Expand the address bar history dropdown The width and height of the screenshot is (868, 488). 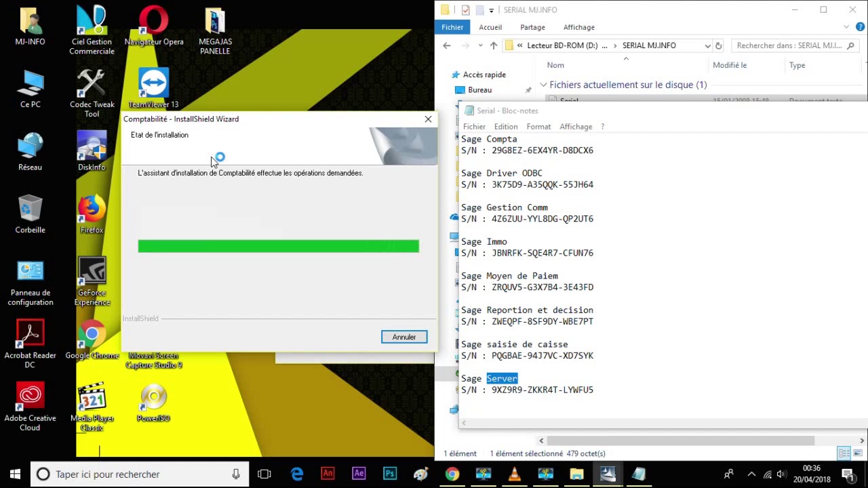pos(707,45)
